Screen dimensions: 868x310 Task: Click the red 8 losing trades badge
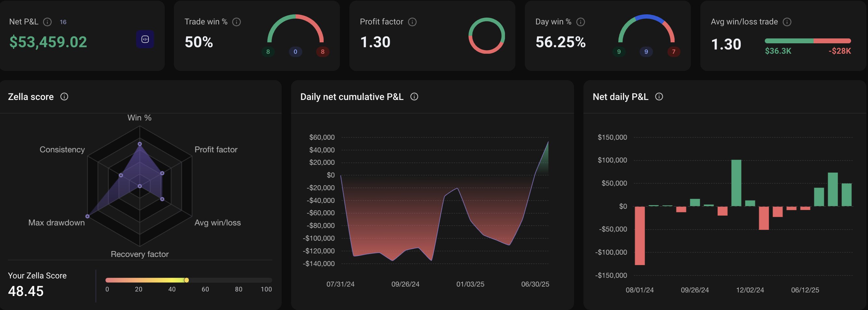[x=322, y=51]
